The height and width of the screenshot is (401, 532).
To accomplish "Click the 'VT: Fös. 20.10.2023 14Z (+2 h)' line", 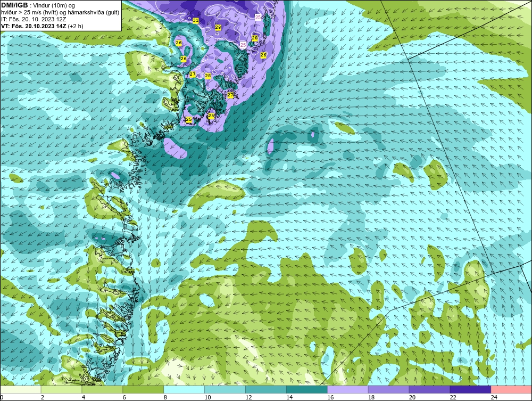I will (x=42, y=26).
